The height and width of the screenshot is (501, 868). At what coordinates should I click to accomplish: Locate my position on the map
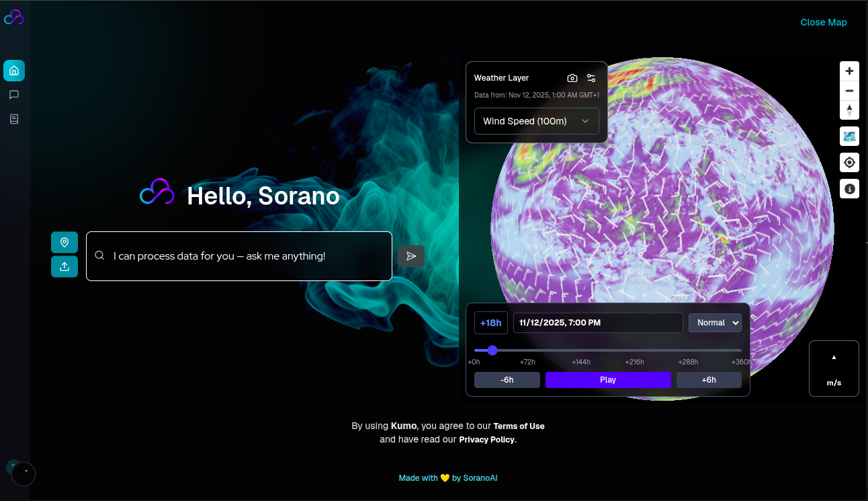(849, 163)
